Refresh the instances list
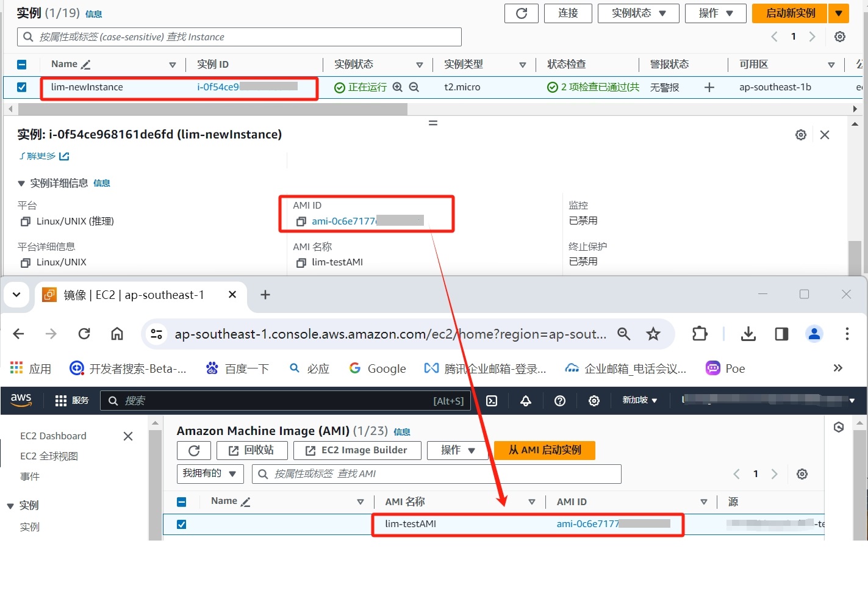The height and width of the screenshot is (593, 868). (x=522, y=13)
